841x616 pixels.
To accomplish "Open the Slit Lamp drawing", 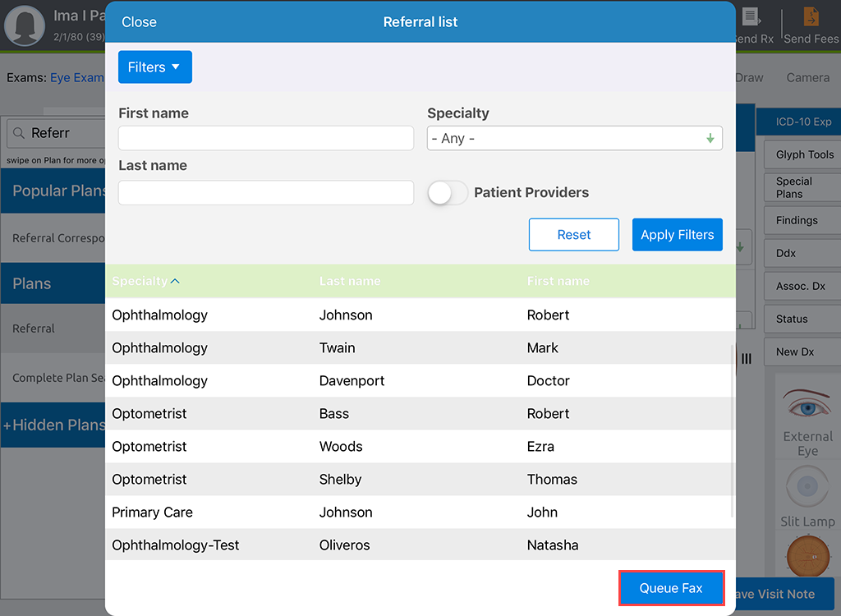I will 807,496.
